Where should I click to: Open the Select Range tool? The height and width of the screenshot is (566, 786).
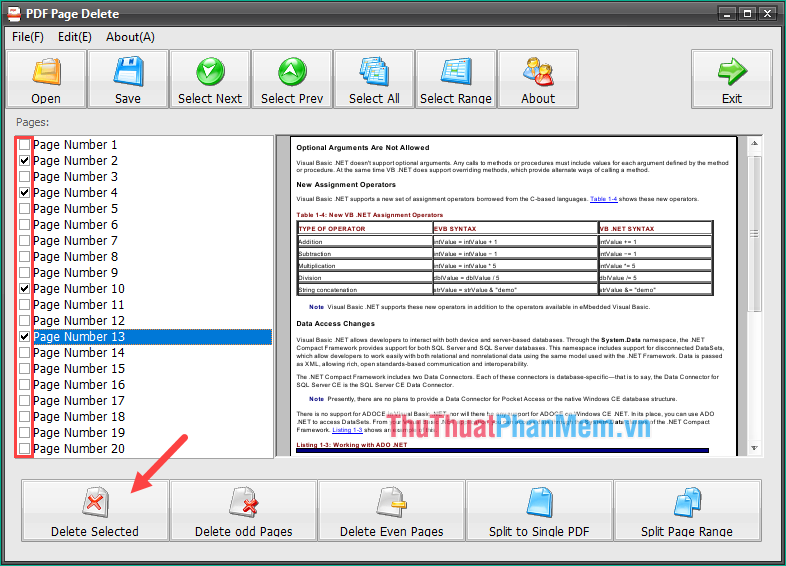click(x=456, y=79)
